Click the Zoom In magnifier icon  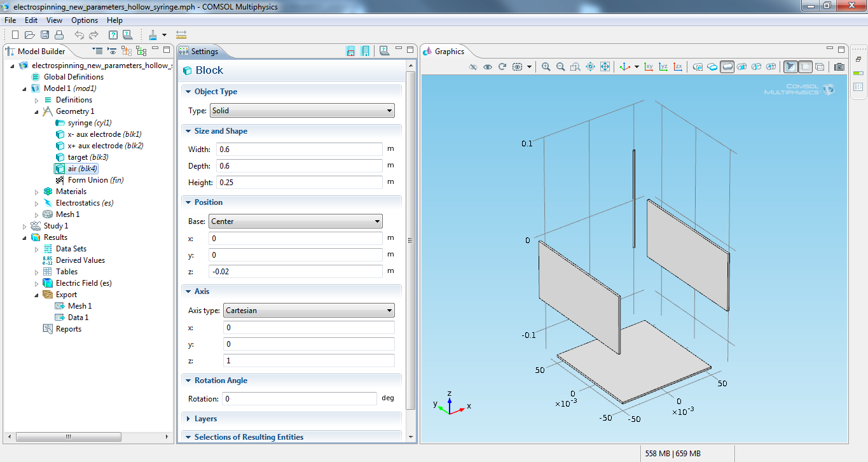pyautogui.click(x=546, y=67)
